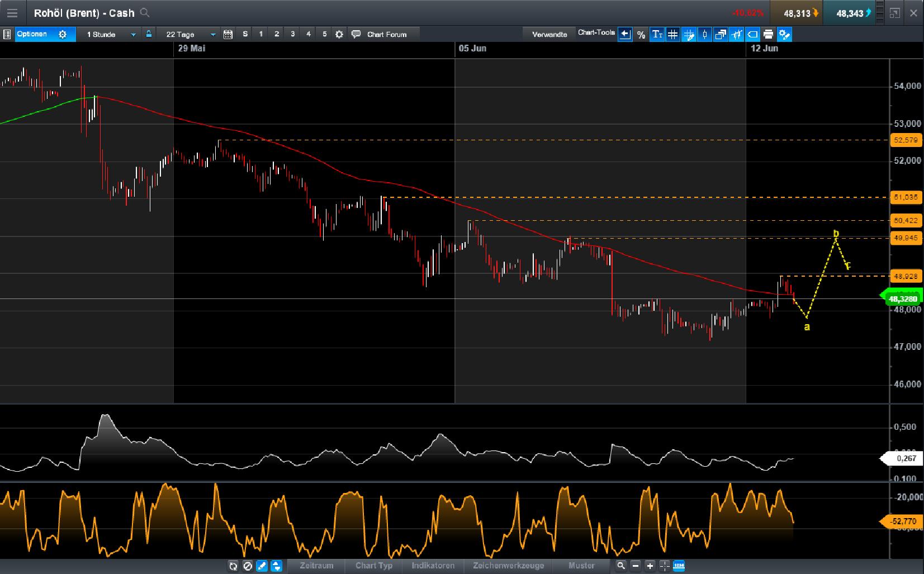Print the chart
Image resolution: width=924 pixels, height=574 pixels.
pos(769,35)
